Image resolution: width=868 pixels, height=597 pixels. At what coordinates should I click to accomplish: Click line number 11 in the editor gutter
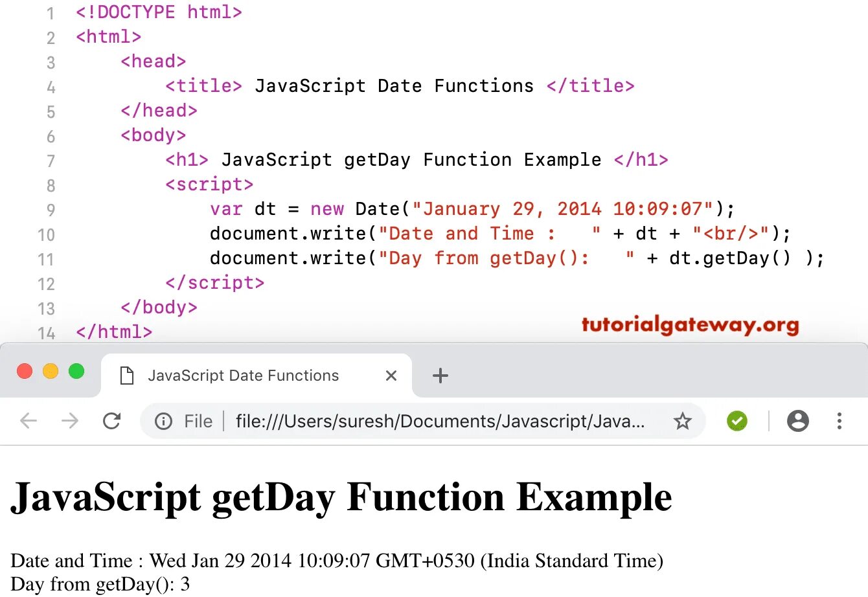pos(46,260)
